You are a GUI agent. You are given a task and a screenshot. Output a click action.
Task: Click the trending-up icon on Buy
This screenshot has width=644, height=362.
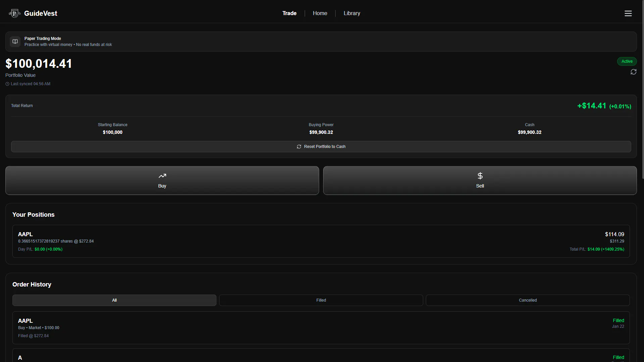(162, 176)
